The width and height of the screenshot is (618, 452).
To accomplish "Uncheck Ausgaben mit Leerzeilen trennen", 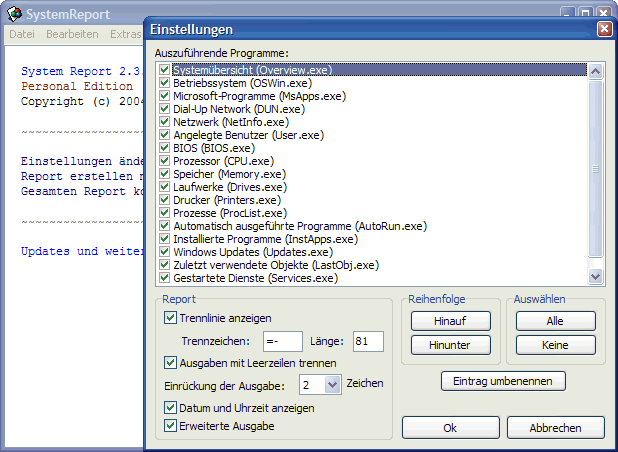I will [170, 362].
